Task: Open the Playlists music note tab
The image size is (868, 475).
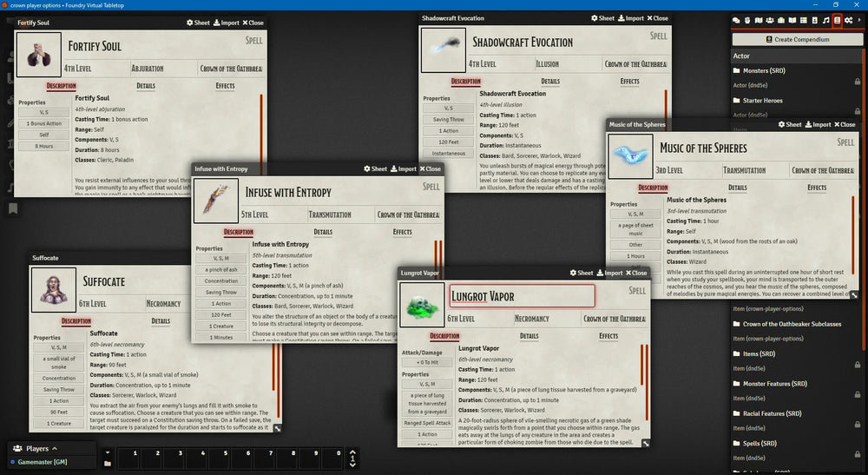Action: coord(826,21)
